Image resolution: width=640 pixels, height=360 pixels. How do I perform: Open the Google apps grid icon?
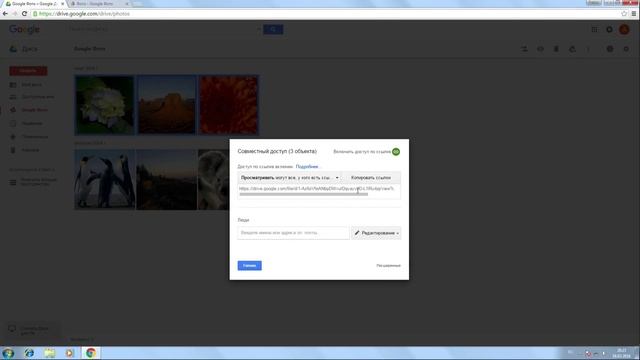594,29
